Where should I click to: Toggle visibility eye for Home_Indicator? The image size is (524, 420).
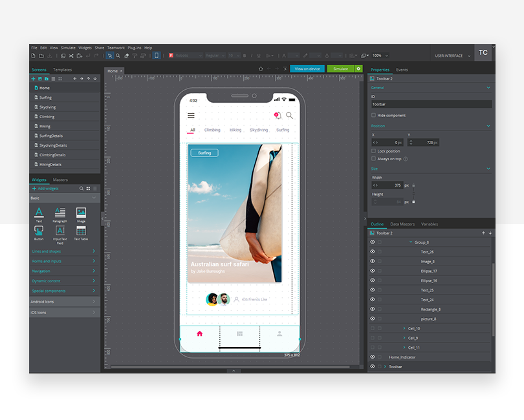(372, 357)
